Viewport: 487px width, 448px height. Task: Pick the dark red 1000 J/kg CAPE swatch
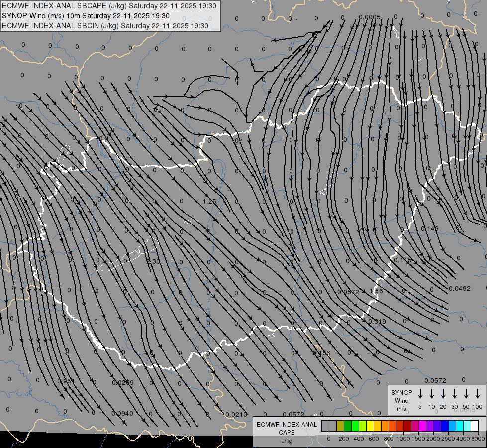pyautogui.click(x=407, y=426)
